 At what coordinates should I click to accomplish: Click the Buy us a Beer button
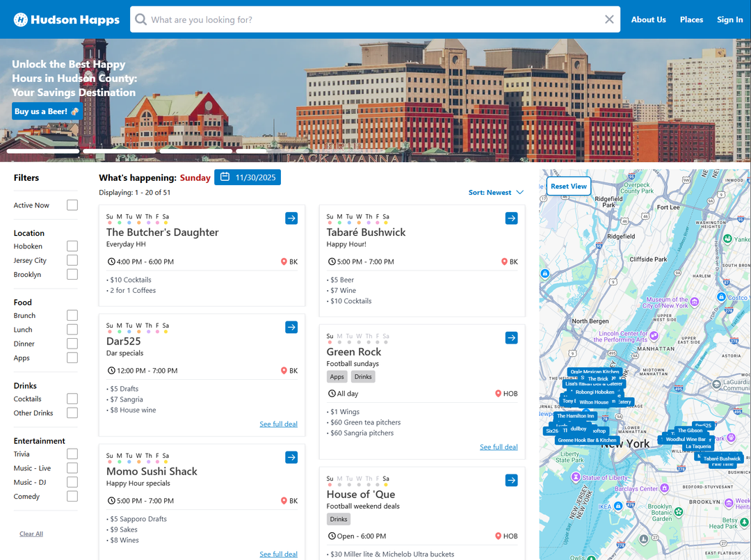(x=47, y=111)
